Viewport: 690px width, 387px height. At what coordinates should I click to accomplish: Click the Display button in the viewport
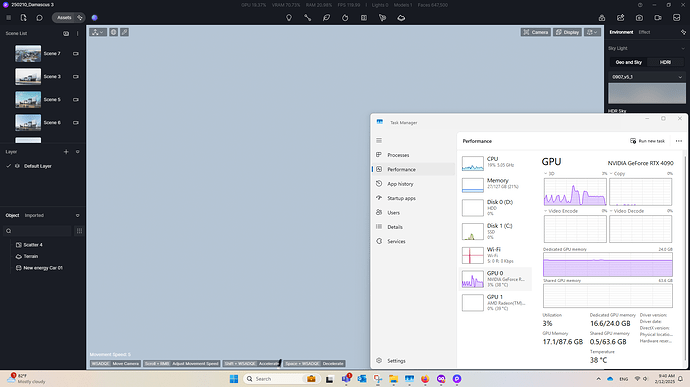coord(567,32)
